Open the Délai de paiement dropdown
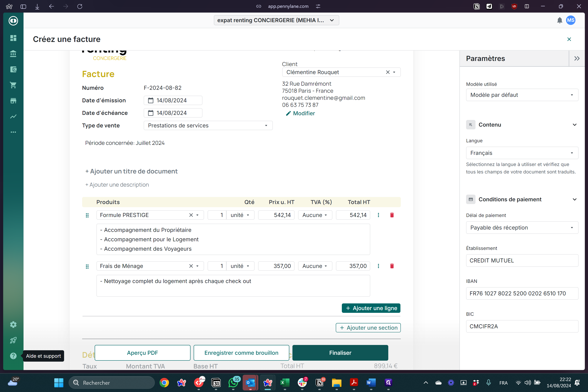The height and width of the screenshot is (392, 588). tap(522, 228)
